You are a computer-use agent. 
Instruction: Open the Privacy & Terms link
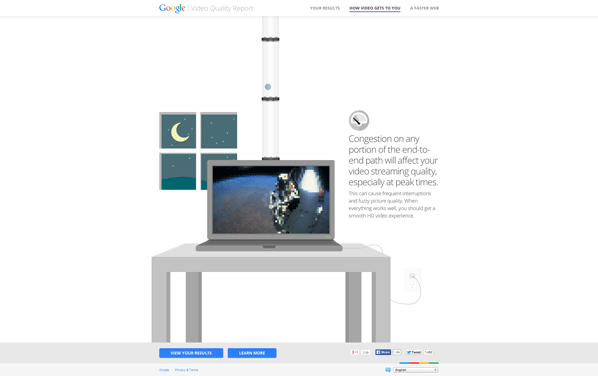click(186, 370)
